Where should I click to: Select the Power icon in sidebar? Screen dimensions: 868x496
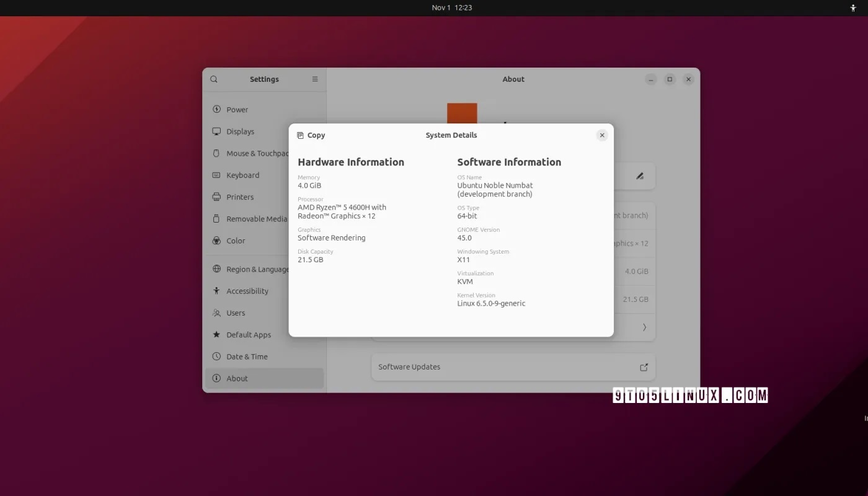[216, 109]
